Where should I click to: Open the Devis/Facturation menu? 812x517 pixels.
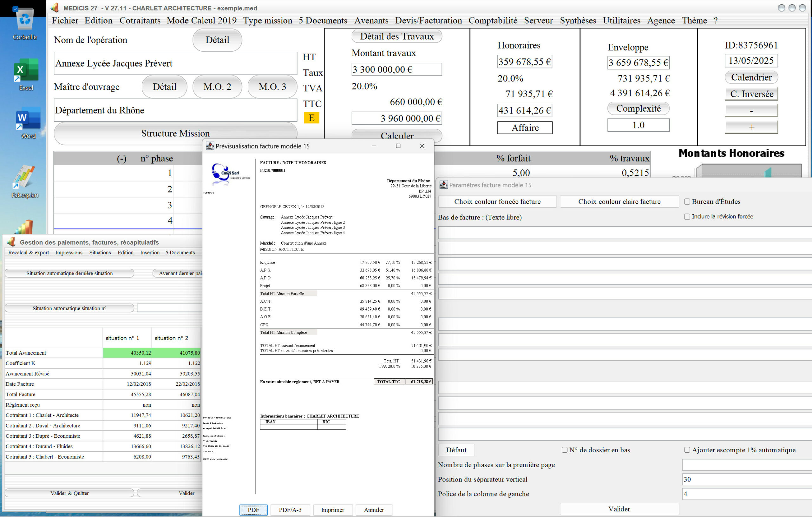coord(428,21)
